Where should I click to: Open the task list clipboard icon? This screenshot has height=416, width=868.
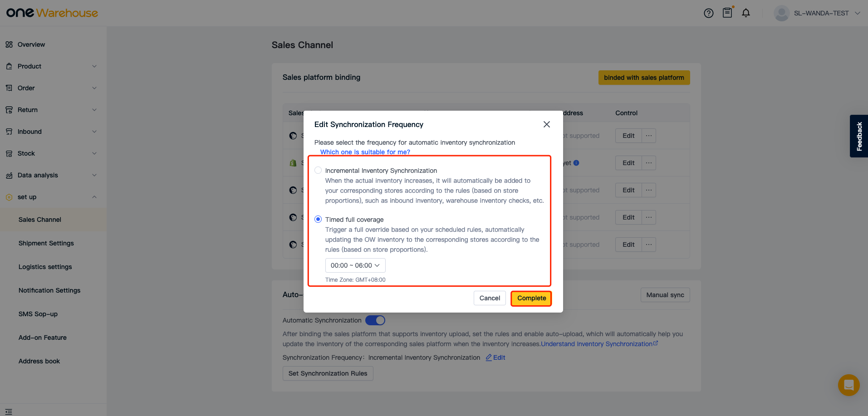click(x=727, y=13)
